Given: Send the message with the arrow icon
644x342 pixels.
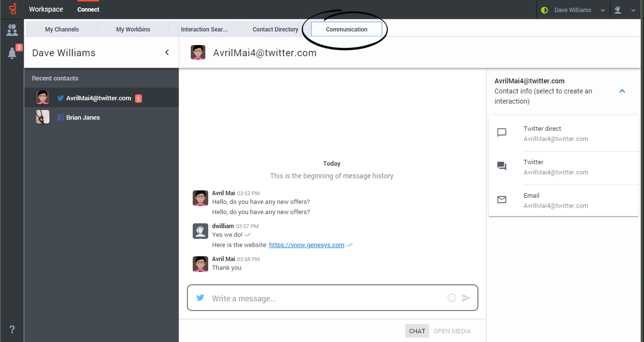Looking at the screenshot, I should pos(466,298).
